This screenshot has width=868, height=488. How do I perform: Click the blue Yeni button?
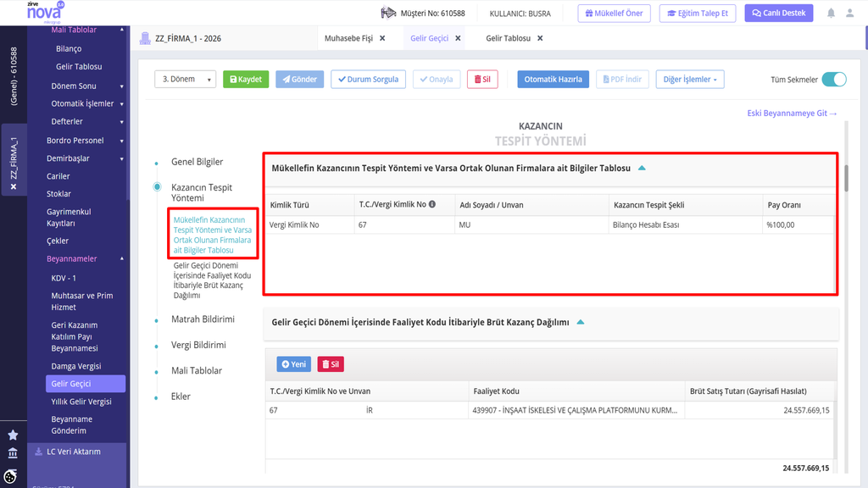293,364
